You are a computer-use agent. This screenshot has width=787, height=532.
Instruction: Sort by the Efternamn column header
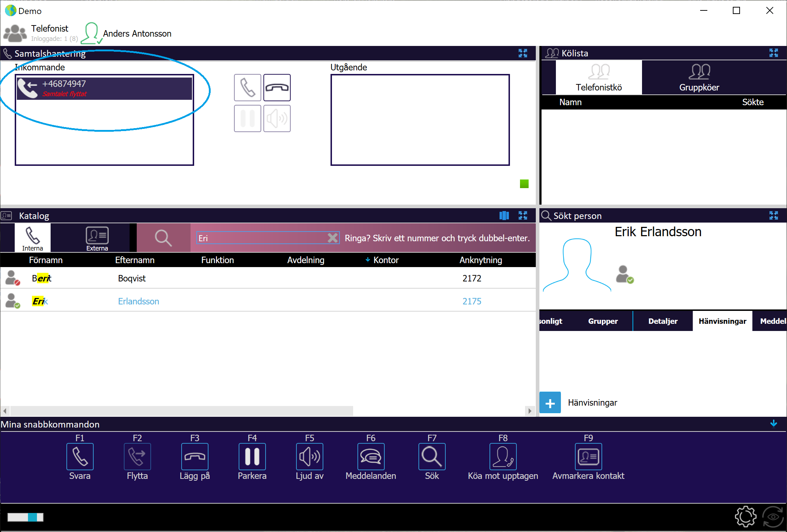tap(135, 260)
